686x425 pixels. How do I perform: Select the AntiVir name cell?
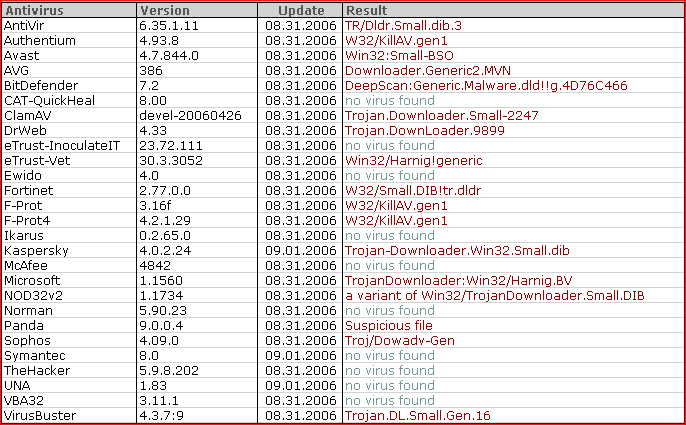pyautogui.click(x=24, y=25)
